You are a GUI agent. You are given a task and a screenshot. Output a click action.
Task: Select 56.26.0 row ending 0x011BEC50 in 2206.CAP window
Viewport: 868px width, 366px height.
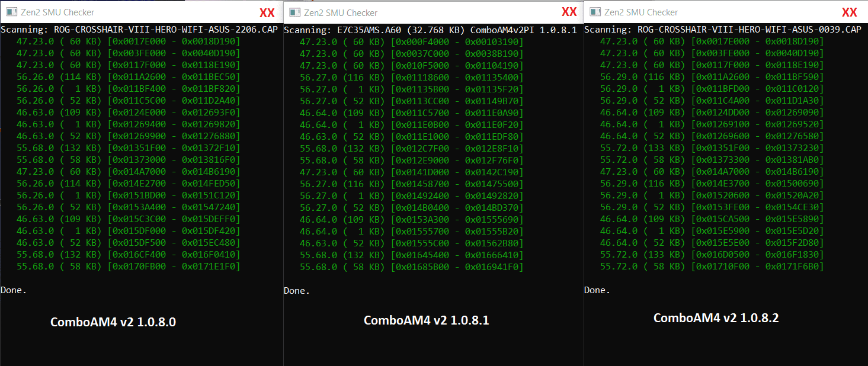pyautogui.click(x=129, y=77)
